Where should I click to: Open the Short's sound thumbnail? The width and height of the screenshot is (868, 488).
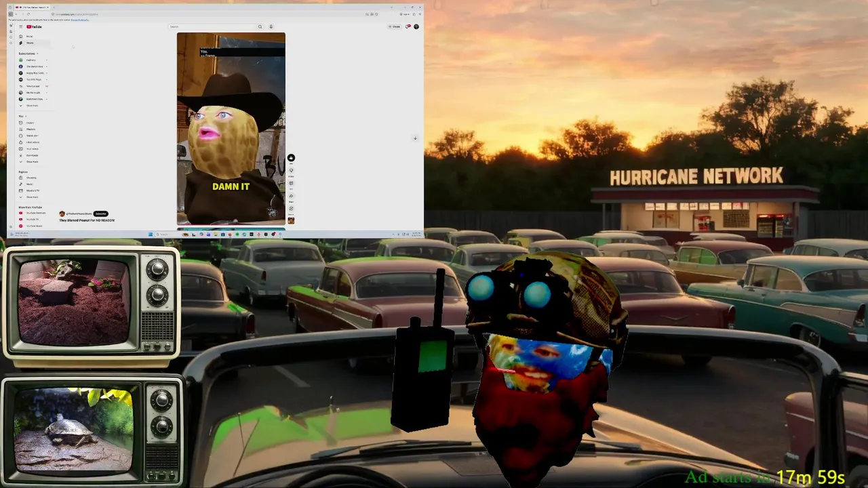point(291,220)
